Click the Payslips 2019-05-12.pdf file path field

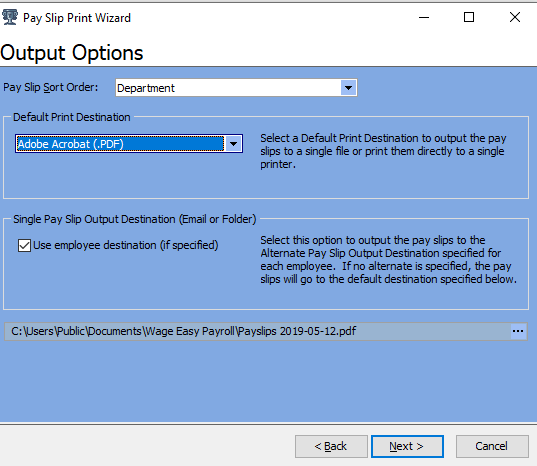258,331
